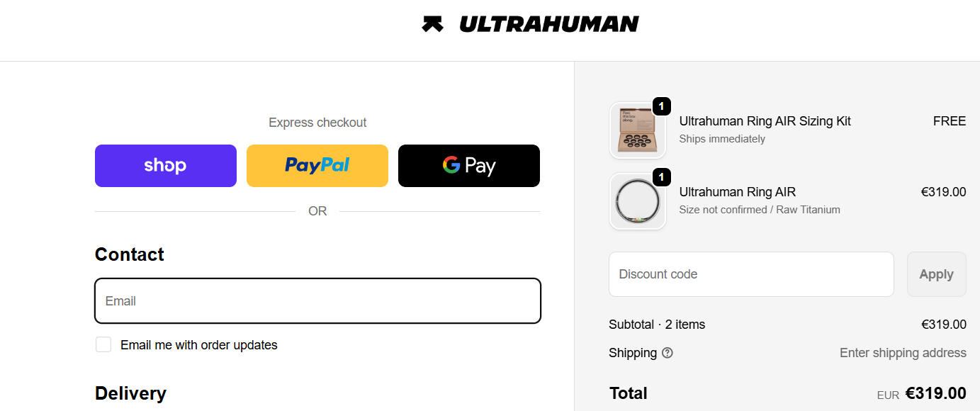Open the Sizing Kit product thumbnail
980x411 pixels.
(x=636, y=130)
